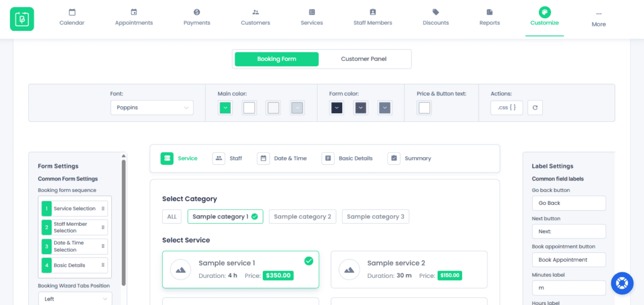The image size is (644, 305).
Task: Click the Customers people icon
Action: (255, 12)
